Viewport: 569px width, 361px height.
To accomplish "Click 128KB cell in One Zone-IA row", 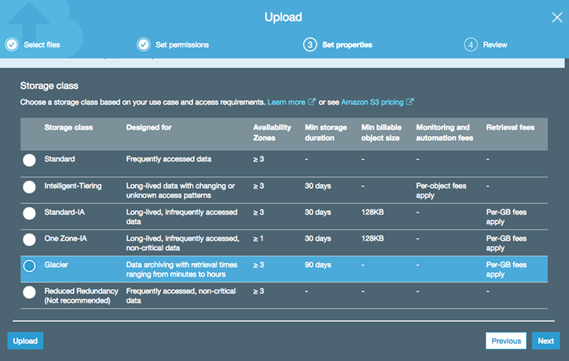I will pos(372,238).
